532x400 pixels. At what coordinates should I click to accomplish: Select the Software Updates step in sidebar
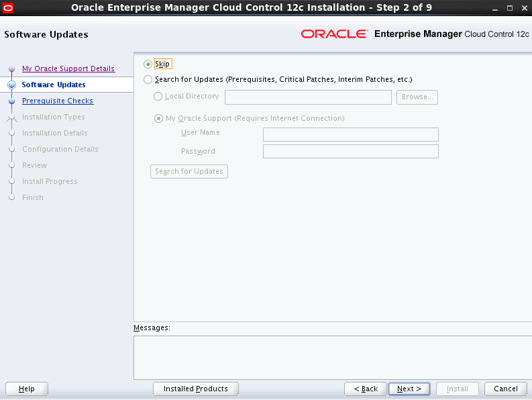pos(54,85)
